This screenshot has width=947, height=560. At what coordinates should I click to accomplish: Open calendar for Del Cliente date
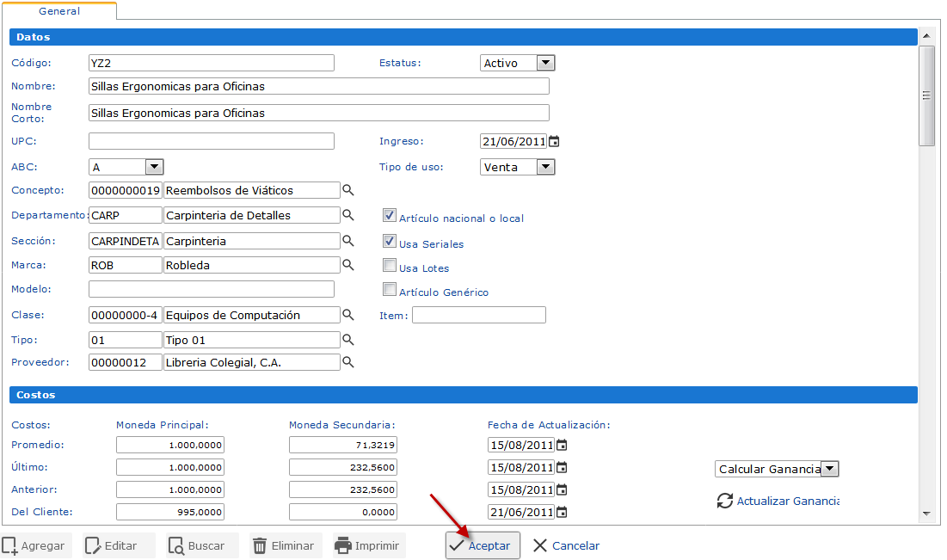coord(562,513)
